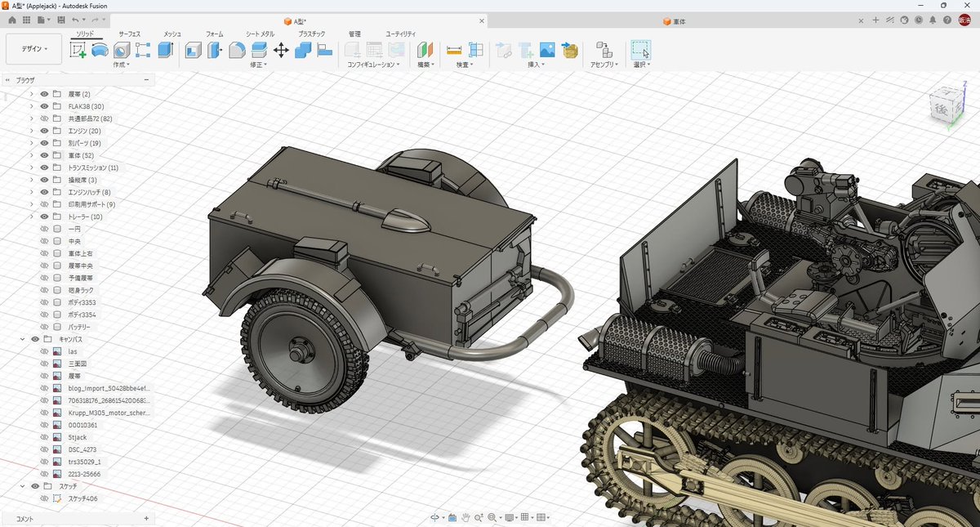The width and height of the screenshot is (980, 527).
Task: Open the job status clock icon
Action: (x=920, y=20)
